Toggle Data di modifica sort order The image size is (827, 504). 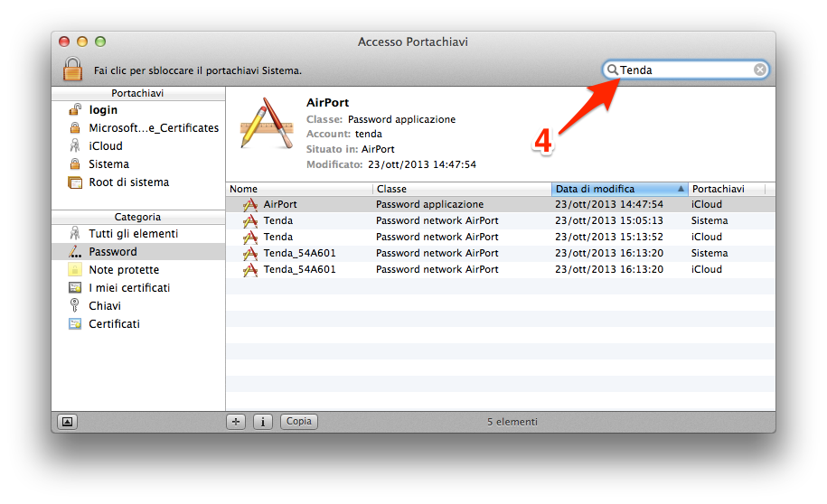coord(620,189)
